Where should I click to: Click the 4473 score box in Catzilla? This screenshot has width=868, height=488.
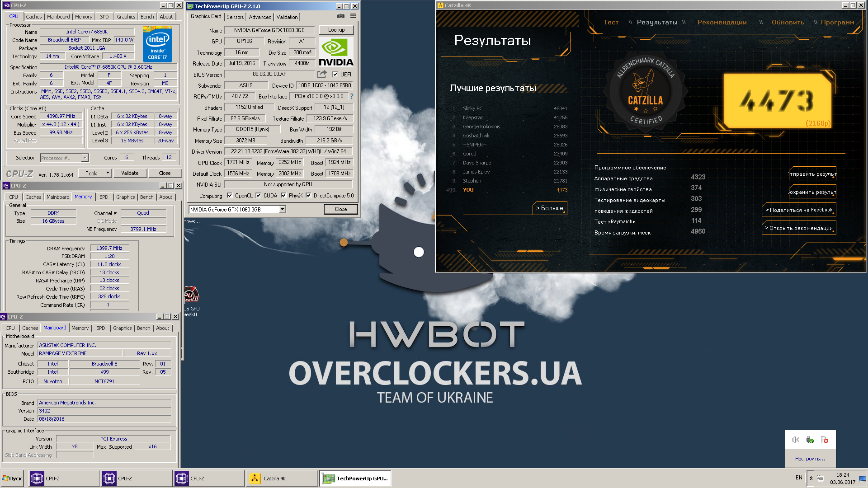click(x=778, y=100)
